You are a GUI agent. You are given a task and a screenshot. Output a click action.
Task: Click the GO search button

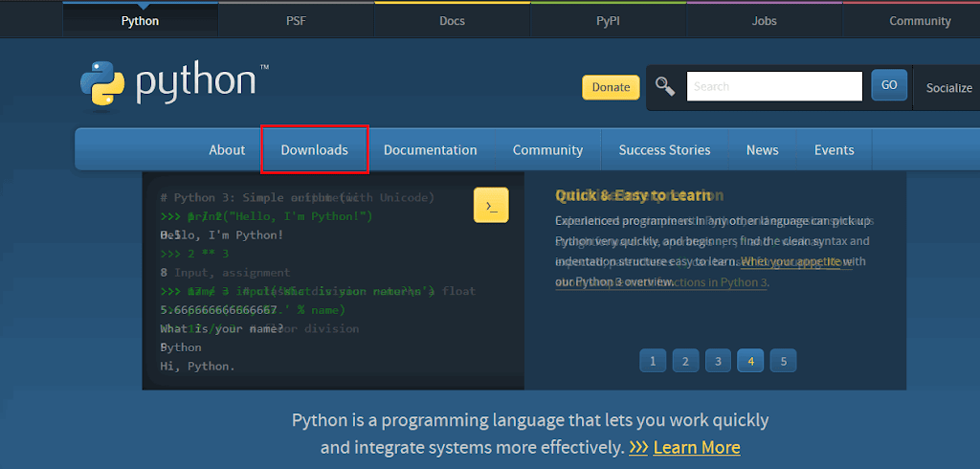pyautogui.click(x=889, y=86)
